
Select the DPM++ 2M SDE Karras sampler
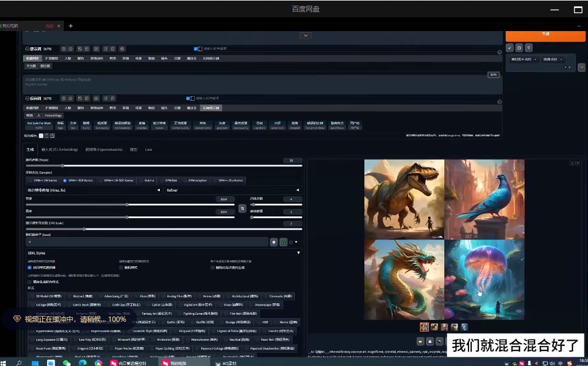(116, 181)
